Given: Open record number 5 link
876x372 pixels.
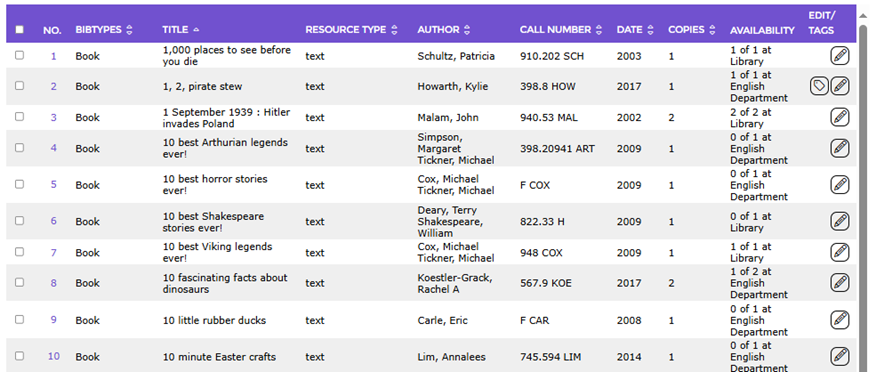Looking at the screenshot, I should pyautogui.click(x=54, y=184).
